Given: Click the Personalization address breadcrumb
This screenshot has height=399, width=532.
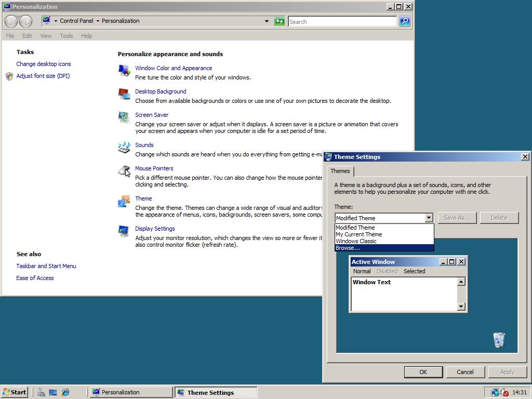Looking at the screenshot, I should (x=121, y=21).
